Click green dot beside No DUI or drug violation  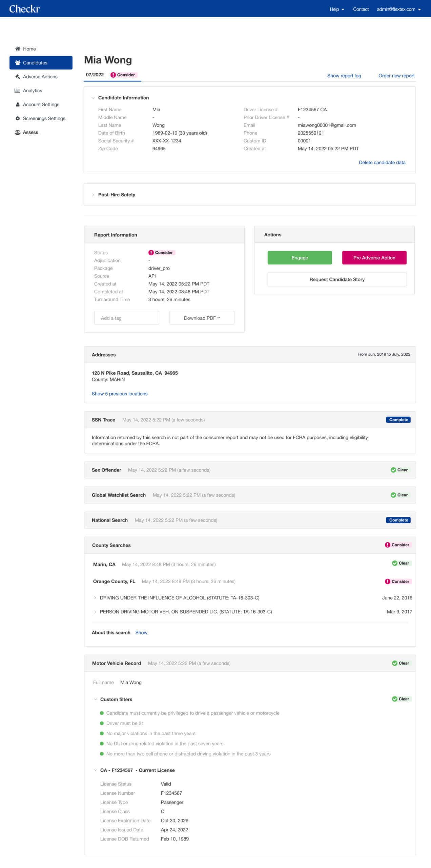coord(102,744)
